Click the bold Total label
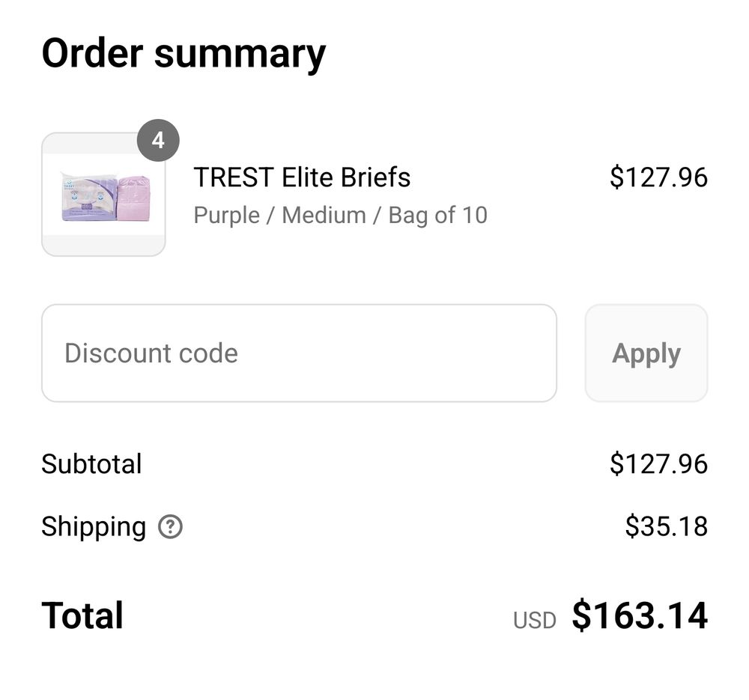 [82, 615]
